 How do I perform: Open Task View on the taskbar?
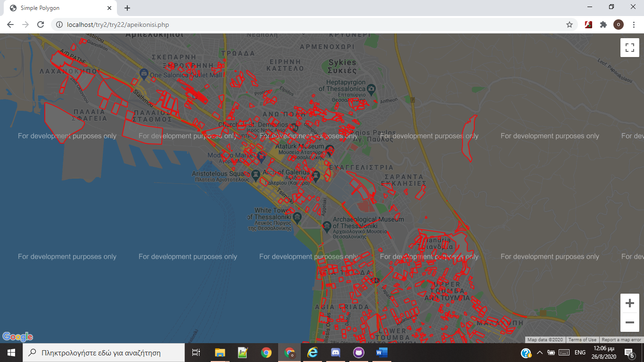coord(196,353)
